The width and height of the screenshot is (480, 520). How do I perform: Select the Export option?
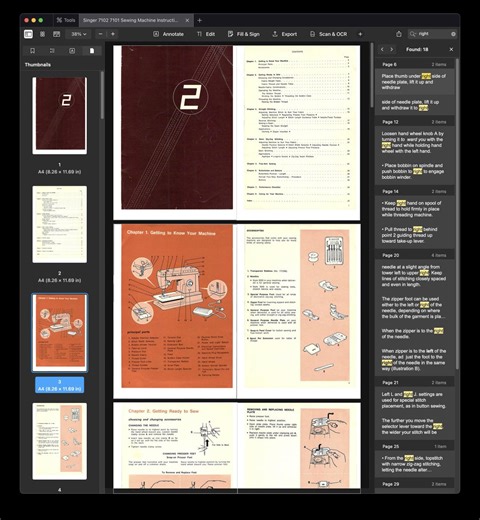(285, 34)
